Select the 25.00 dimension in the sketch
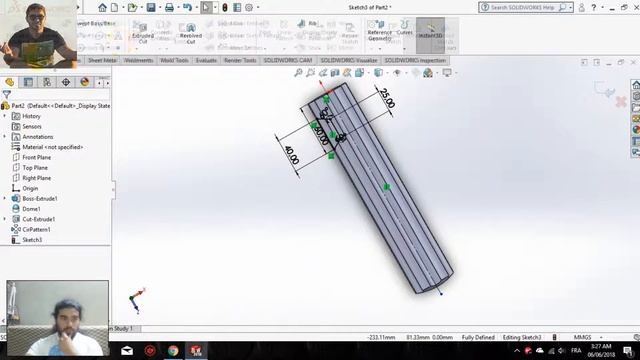The width and height of the screenshot is (640, 360). coord(387,98)
